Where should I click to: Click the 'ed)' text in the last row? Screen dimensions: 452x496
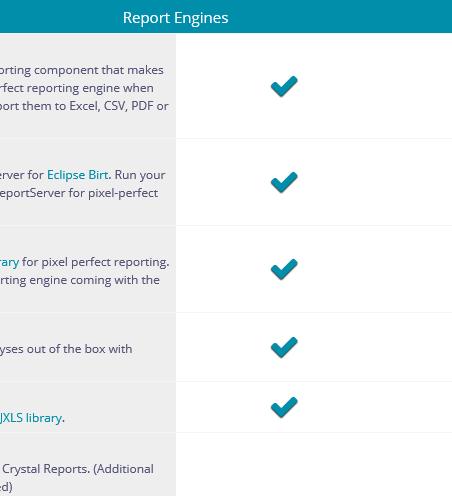tap(6, 487)
